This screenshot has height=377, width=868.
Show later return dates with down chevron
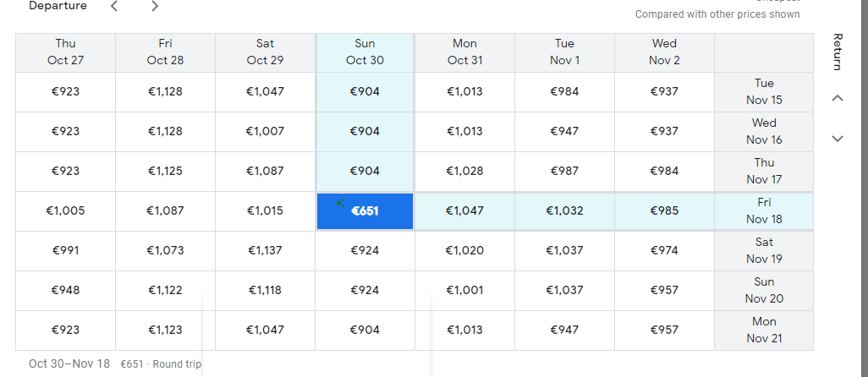[838, 139]
